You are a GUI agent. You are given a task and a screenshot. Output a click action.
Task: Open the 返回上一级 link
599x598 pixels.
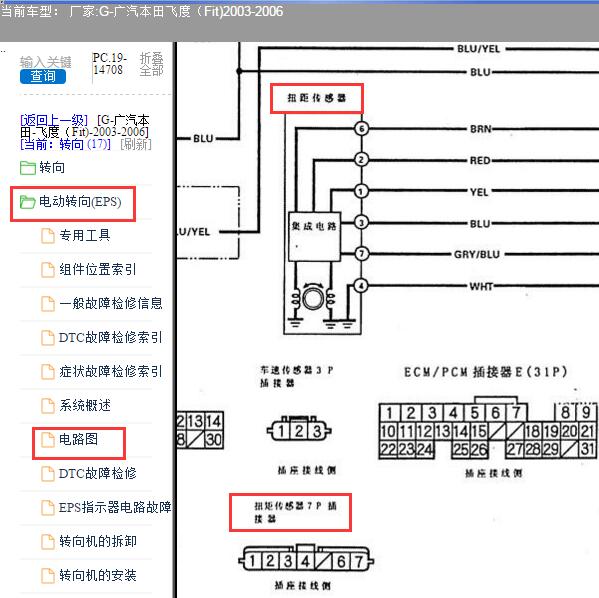point(54,120)
